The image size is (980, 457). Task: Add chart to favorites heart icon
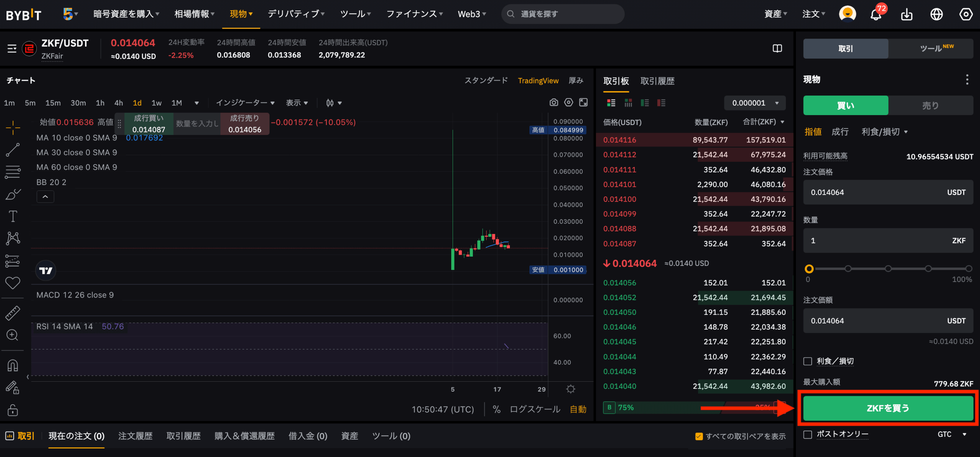[x=13, y=283]
